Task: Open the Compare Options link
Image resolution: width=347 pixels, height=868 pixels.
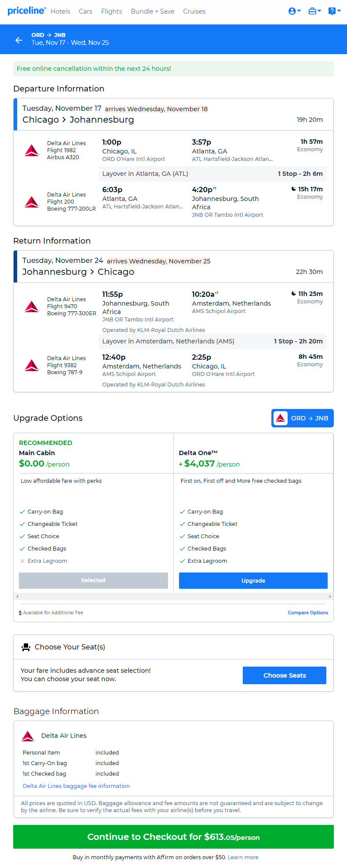Action: 308,613
